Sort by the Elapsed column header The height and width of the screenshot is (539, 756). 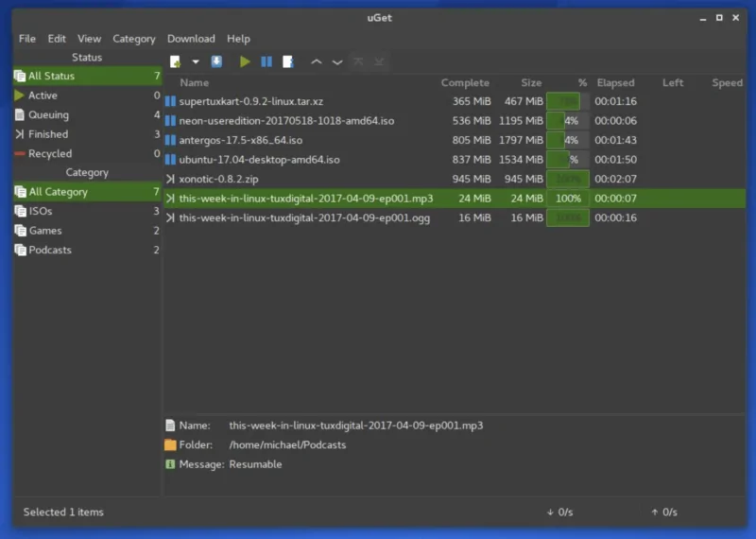pos(615,82)
